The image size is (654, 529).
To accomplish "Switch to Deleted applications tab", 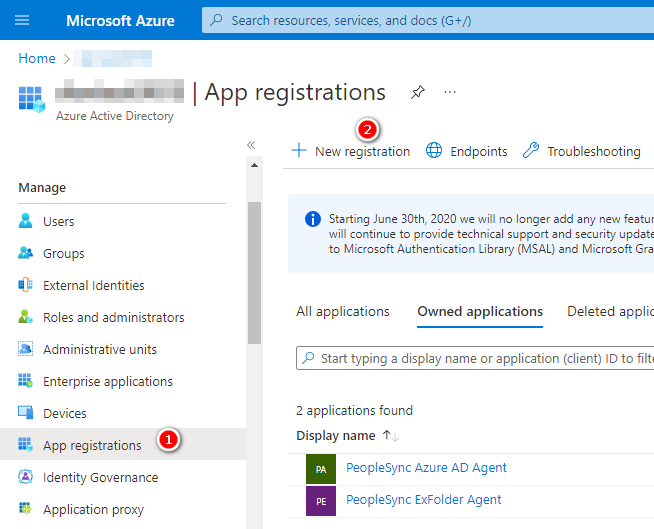I will (610, 312).
